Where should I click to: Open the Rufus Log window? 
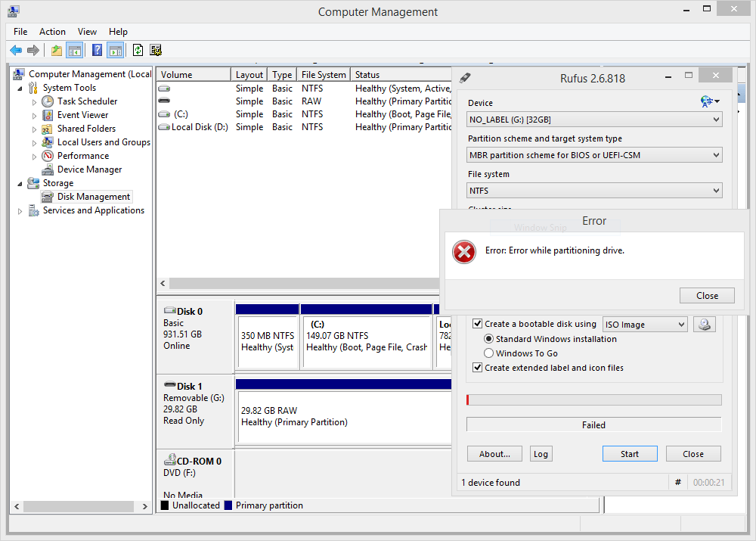click(541, 453)
